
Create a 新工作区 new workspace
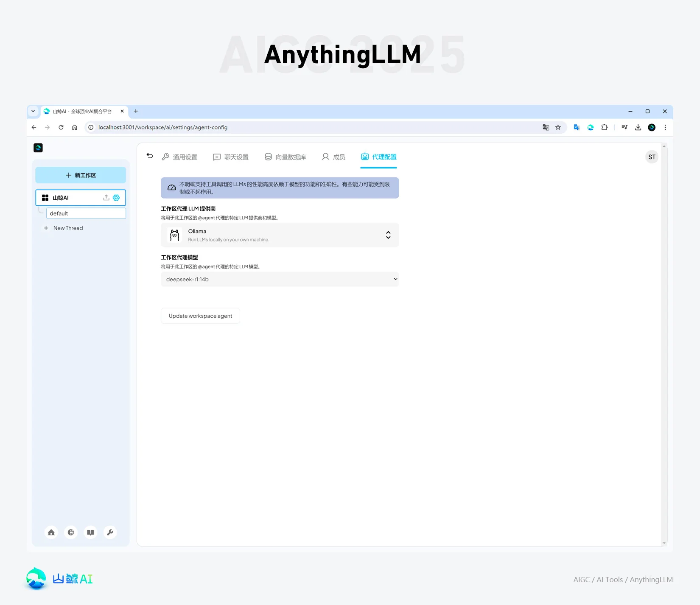(81, 175)
